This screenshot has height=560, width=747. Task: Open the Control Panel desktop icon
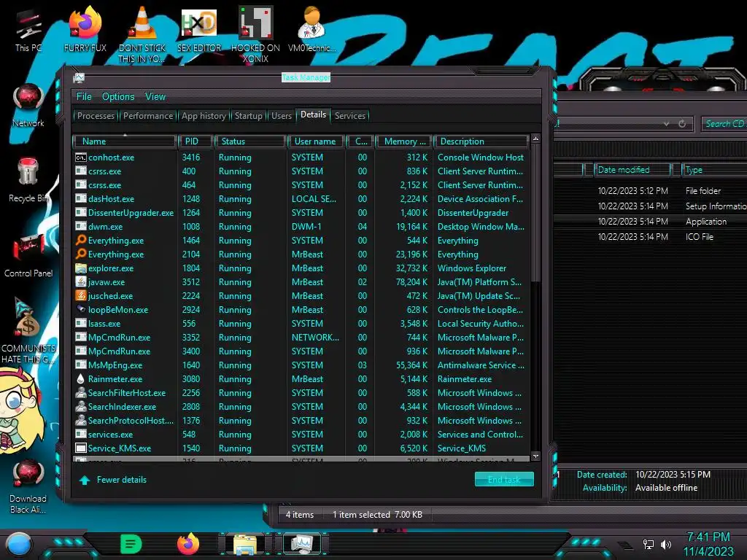28,256
